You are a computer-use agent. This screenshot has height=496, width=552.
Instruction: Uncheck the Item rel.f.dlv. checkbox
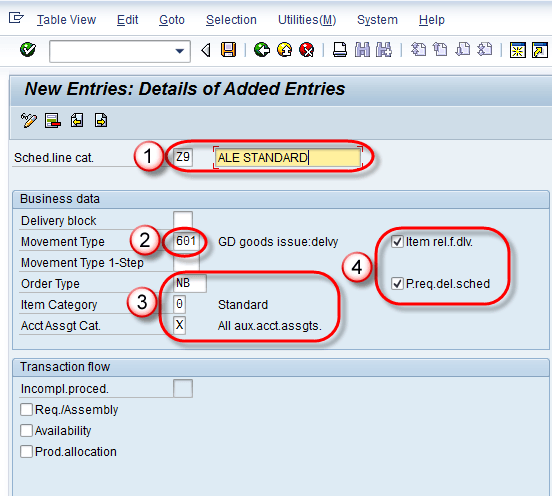397,242
